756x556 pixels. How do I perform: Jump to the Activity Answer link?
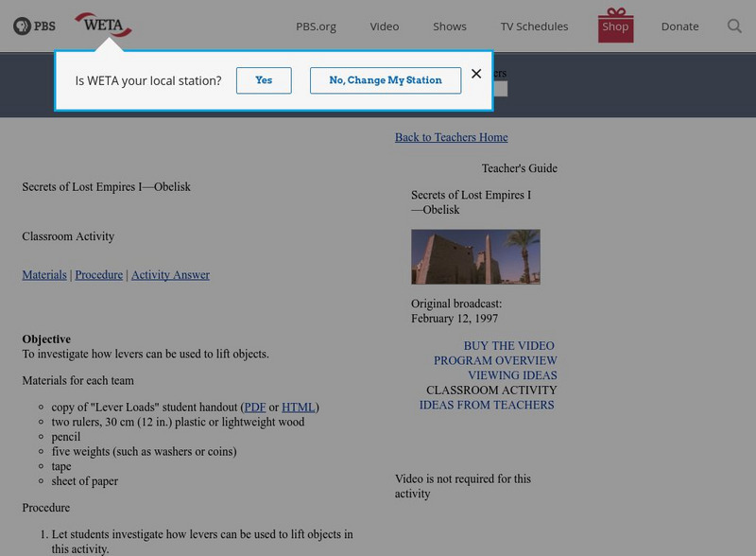click(171, 274)
